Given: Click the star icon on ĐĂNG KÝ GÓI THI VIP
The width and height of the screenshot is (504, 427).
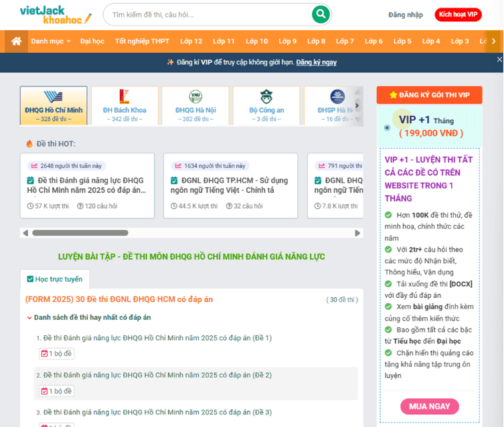Looking at the screenshot, I should coord(393,95).
